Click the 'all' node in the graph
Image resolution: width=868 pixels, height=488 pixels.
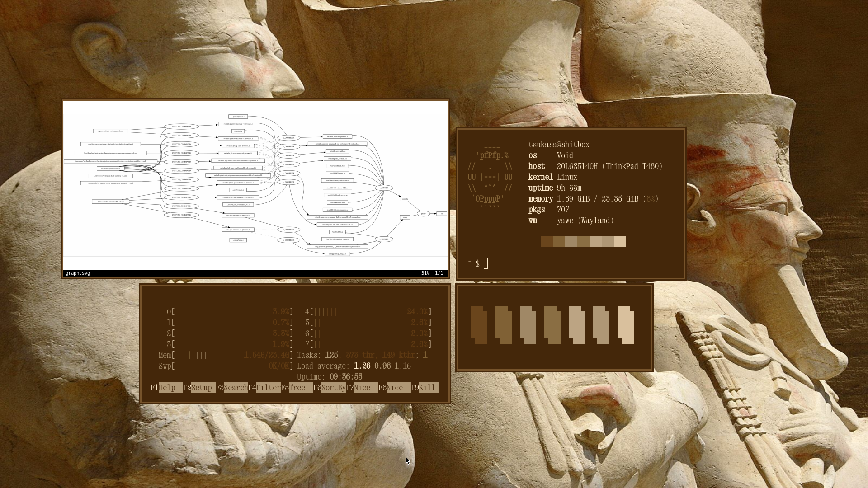(441, 214)
